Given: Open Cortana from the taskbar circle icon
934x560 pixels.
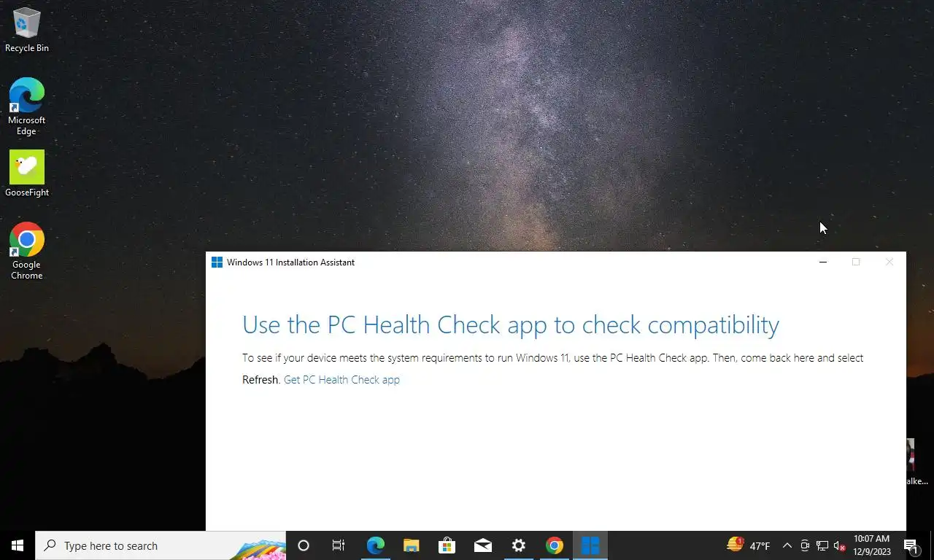Looking at the screenshot, I should [x=304, y=545].
